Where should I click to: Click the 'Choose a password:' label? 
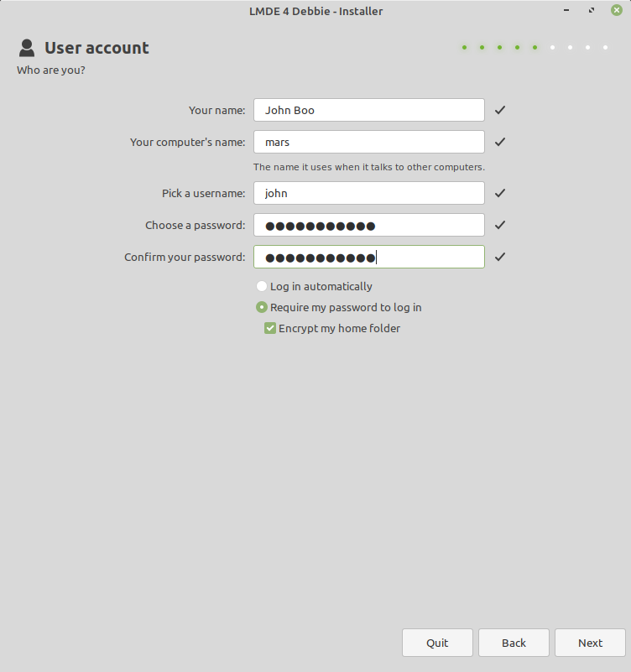pos(196,226)
